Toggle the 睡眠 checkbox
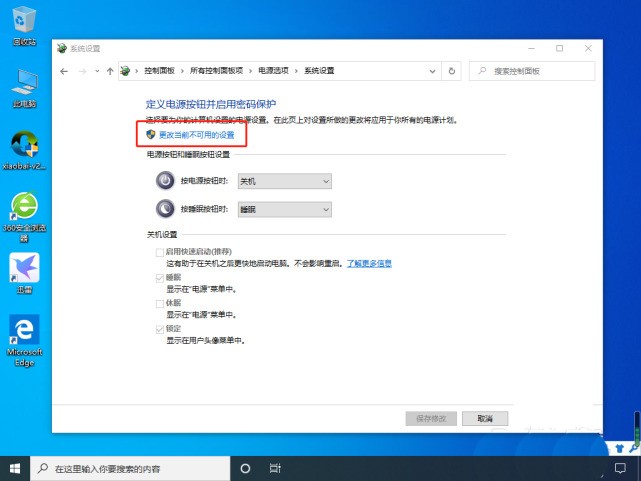This screenshot has height=481, width=641. click(x=160, y=278)
